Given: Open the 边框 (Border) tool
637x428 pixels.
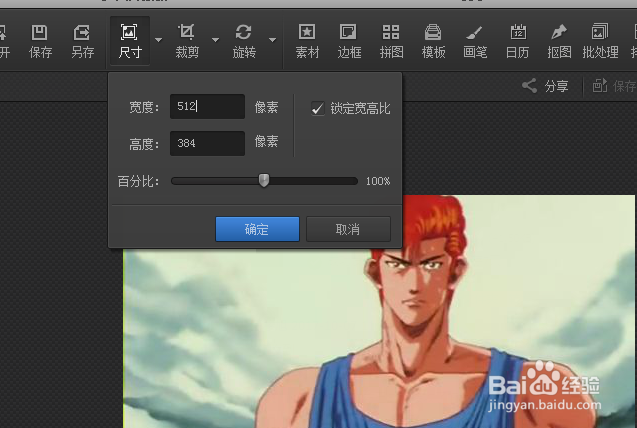Looking at the screenshot, I should pos(349,41).
